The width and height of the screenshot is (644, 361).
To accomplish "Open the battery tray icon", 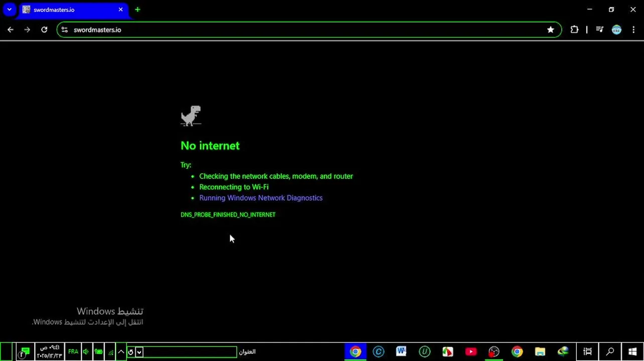I will 98,352.
